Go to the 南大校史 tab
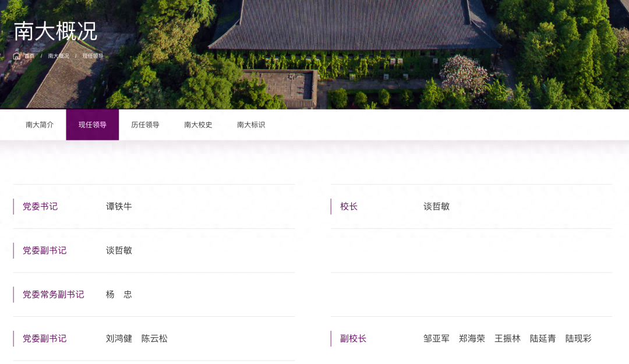Screen dimensions: 629x364 (x=198, y=125)
